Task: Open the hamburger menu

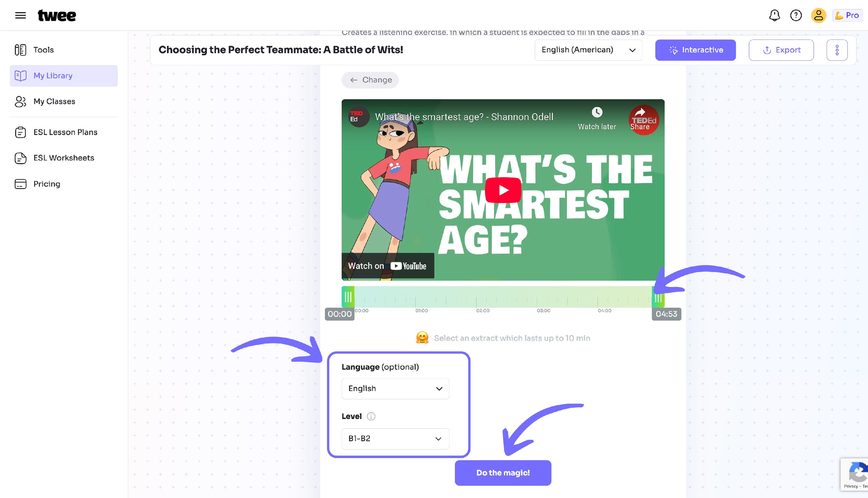Action: pos(21,15)
